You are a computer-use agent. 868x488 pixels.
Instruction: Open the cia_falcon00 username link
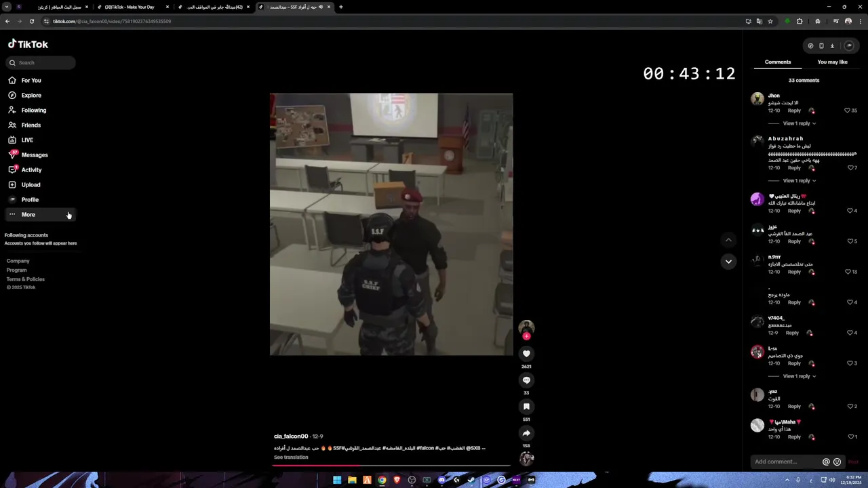click(291, 436)
